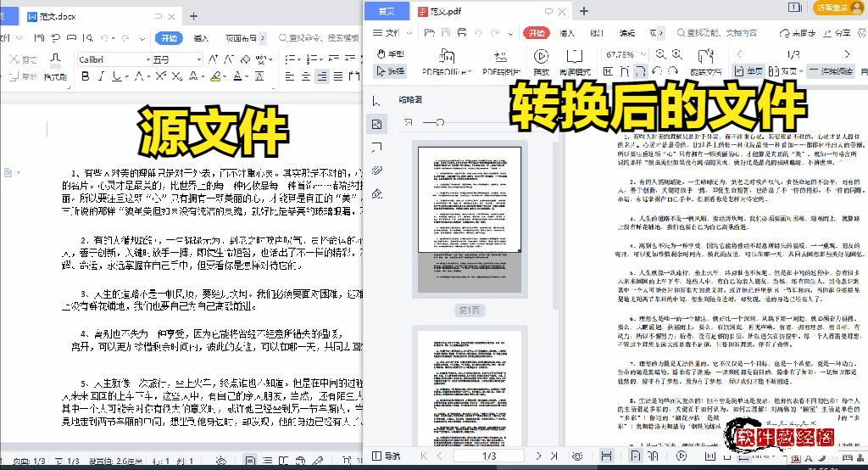Click PDF转图片 conversion tool

tap(501, 62)
